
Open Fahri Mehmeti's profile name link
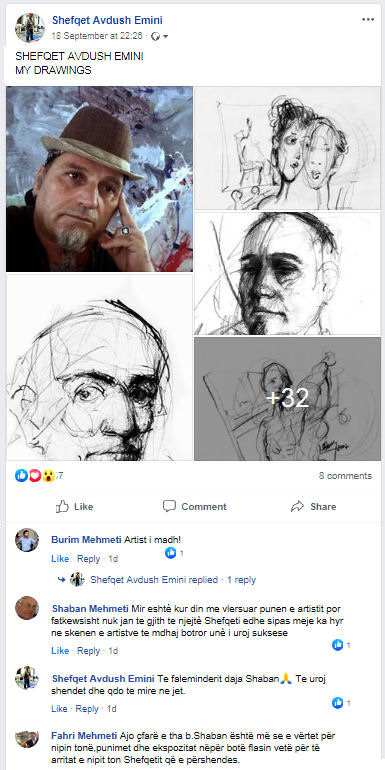(84, 736)
